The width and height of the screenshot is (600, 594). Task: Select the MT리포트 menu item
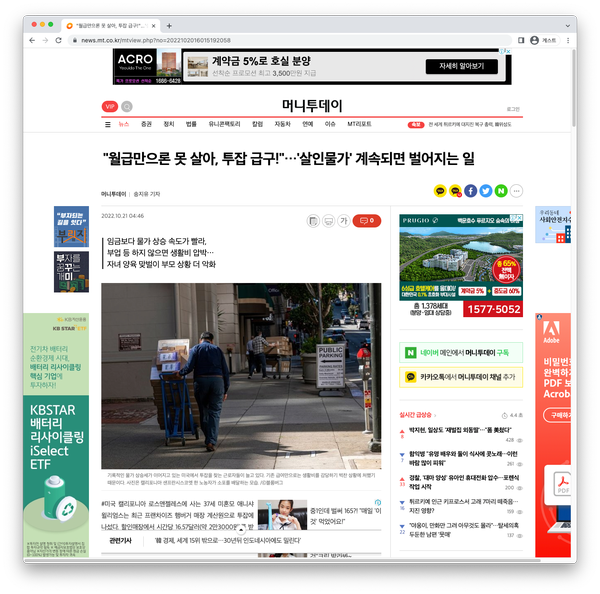pyautogui.click(x=359, y=124)
